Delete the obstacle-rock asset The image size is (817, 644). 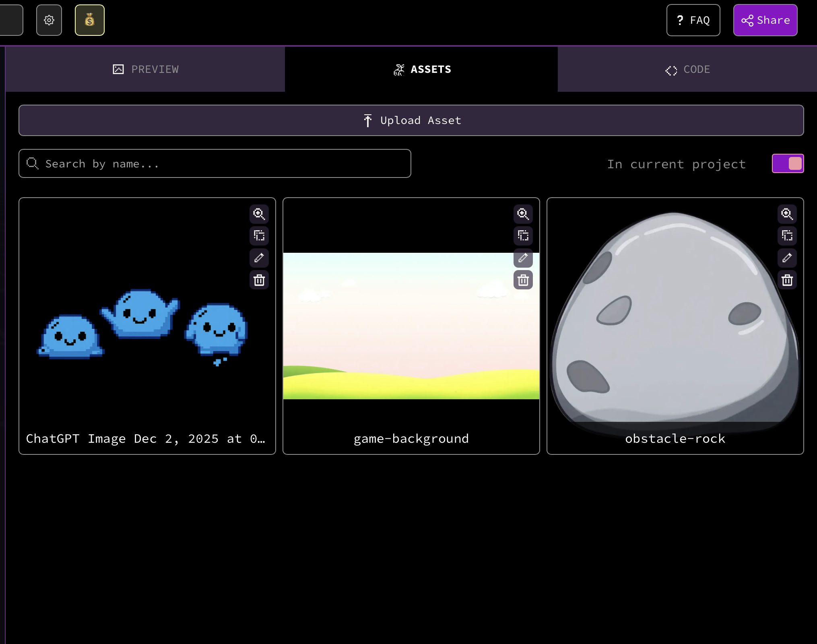(787, 280)
